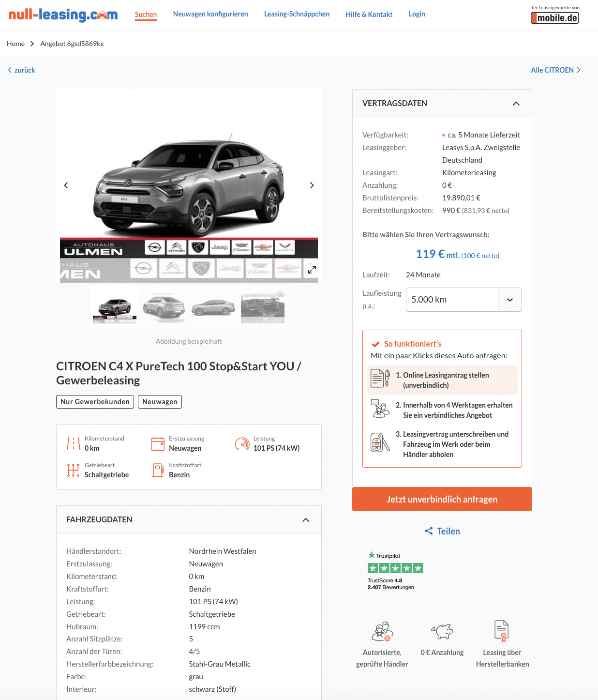Collapse the FAHRZEUGDATEN section
598x700 pixels.
click(x=306, y=520)
